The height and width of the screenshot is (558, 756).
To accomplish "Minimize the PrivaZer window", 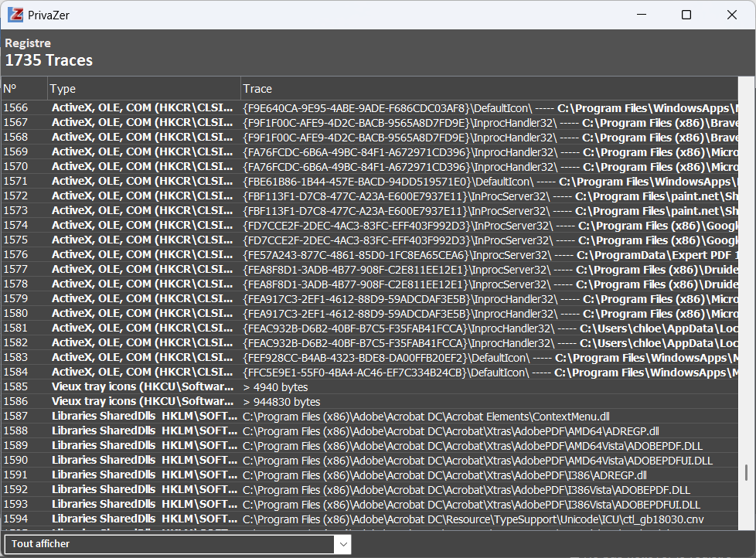I will pos(640,15).
